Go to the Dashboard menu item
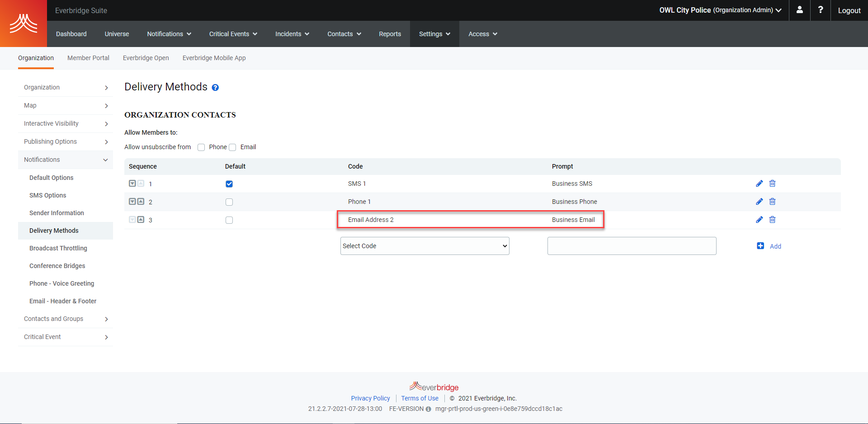The width and height of the screenshot is (868, 424). 71,34
